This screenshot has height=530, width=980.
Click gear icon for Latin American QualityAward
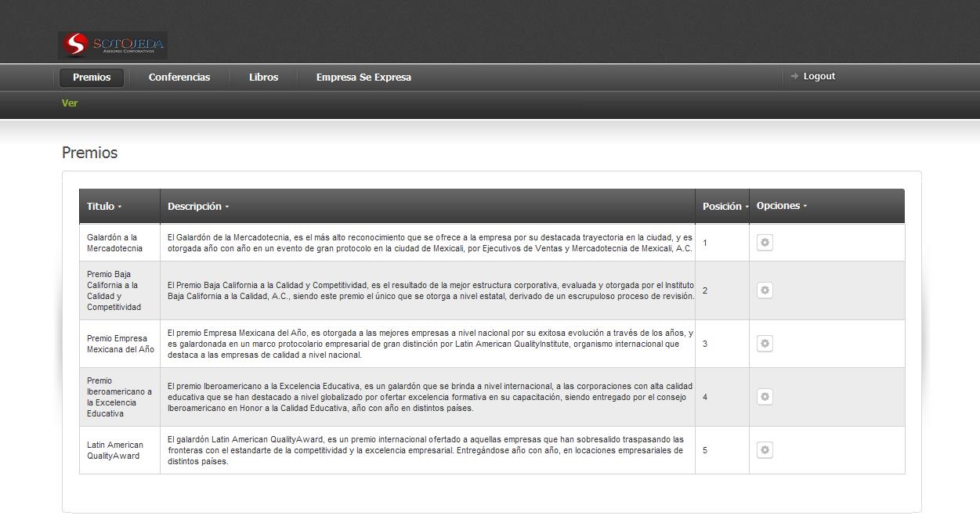click(x=765, y=450)
